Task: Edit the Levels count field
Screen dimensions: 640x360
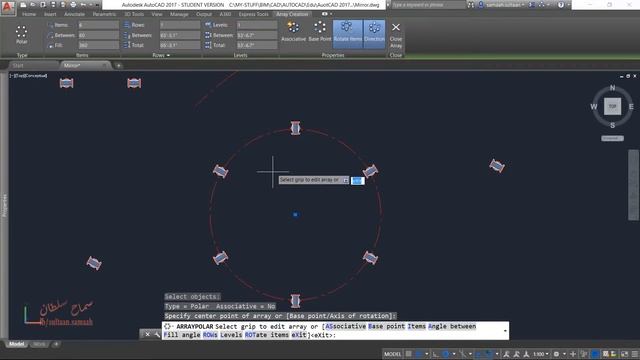Action: (257, 25)
